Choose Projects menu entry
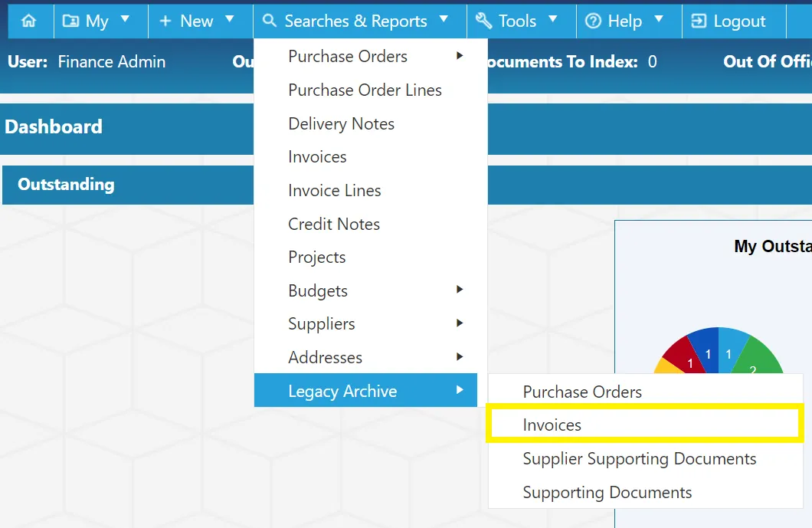 pyautogui.click(x=365, y=257)
